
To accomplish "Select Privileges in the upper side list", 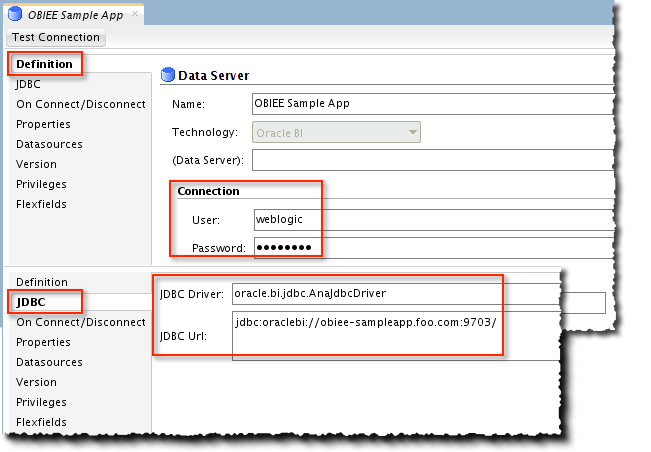I will (41, 184).
